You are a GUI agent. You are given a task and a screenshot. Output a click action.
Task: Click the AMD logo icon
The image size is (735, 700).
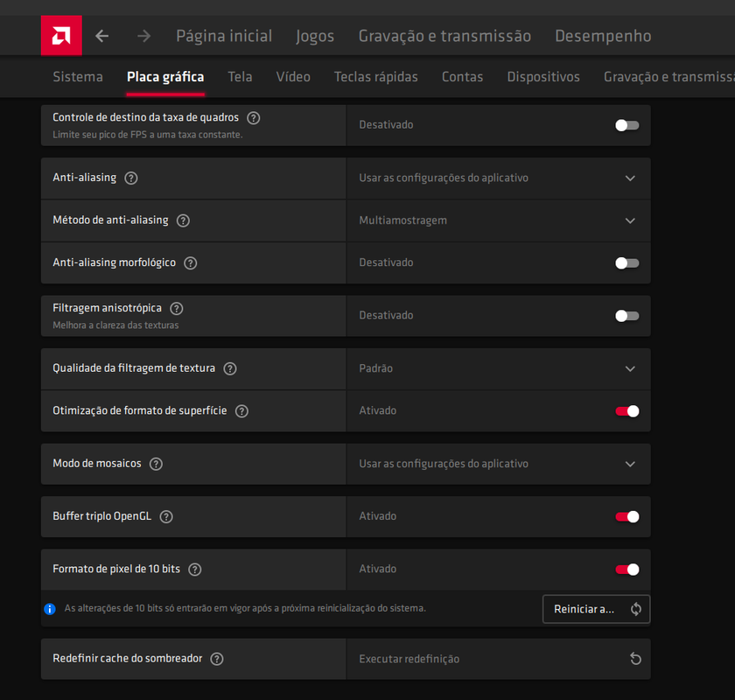tap(61, 36)
